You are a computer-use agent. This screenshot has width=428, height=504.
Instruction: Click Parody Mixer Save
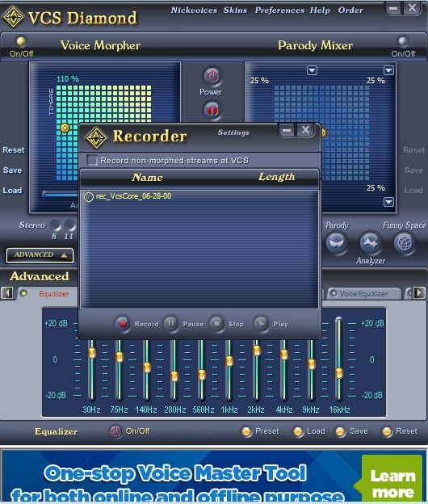(413, 170)
